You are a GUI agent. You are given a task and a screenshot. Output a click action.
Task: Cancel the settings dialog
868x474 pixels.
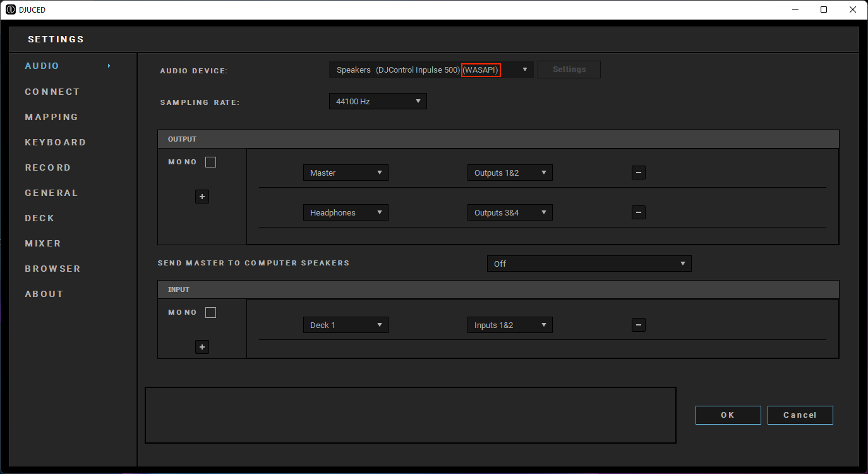800,415
